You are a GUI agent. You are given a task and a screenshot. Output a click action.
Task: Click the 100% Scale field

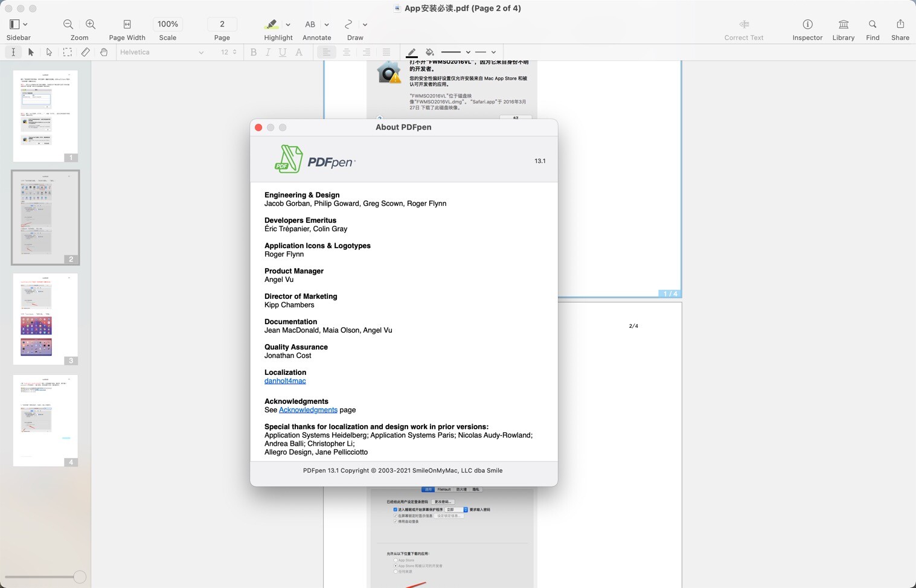pos(168,24)
